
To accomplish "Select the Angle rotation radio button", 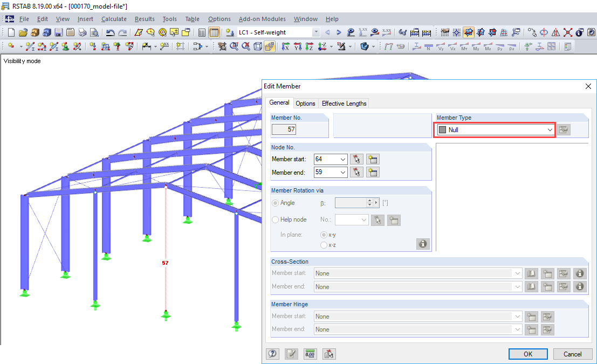I will pos(275,203).
